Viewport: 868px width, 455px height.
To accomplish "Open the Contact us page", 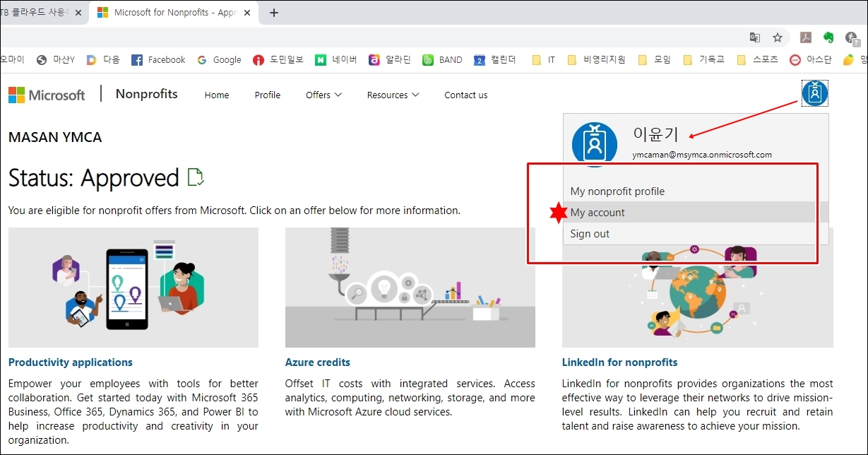I will tap(466, 95).
